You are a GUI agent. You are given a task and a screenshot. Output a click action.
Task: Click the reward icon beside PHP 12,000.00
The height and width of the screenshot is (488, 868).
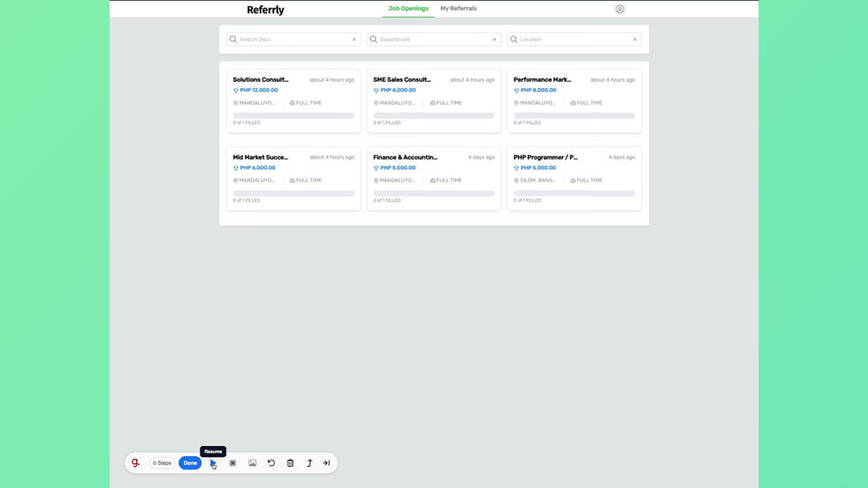coord(236,90)
